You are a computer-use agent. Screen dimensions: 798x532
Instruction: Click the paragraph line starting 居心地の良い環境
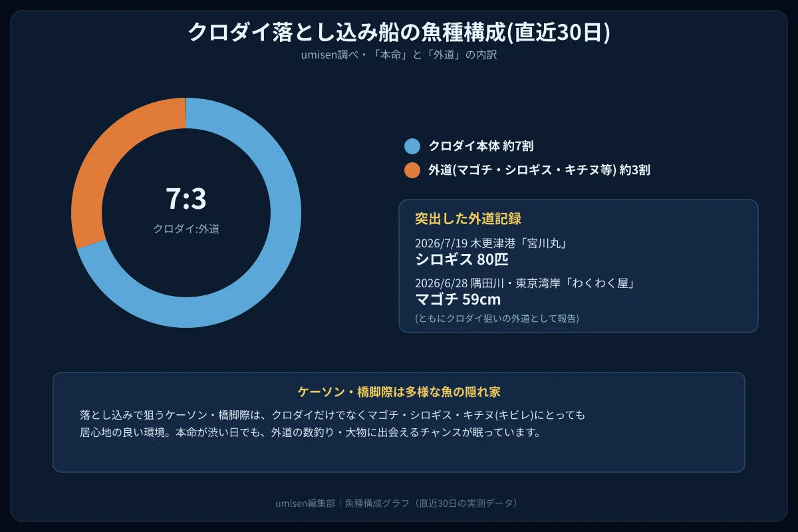311,432
